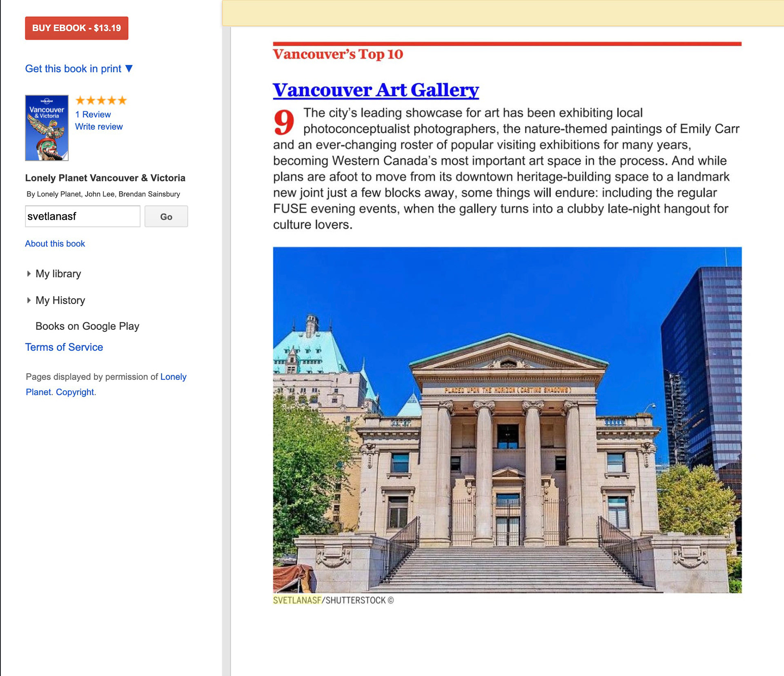Click Write review
This screenshot has width=784, height=676.
pos(98,127)
